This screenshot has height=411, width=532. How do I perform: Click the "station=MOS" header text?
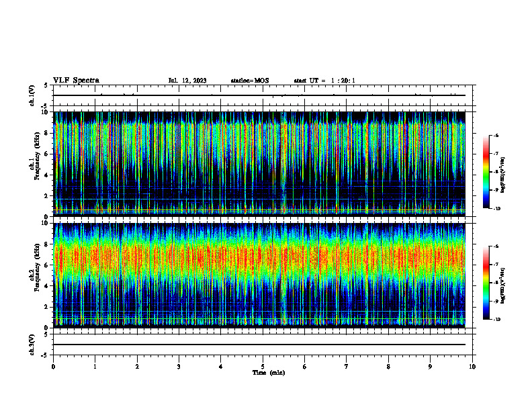(x=250, y=81)
